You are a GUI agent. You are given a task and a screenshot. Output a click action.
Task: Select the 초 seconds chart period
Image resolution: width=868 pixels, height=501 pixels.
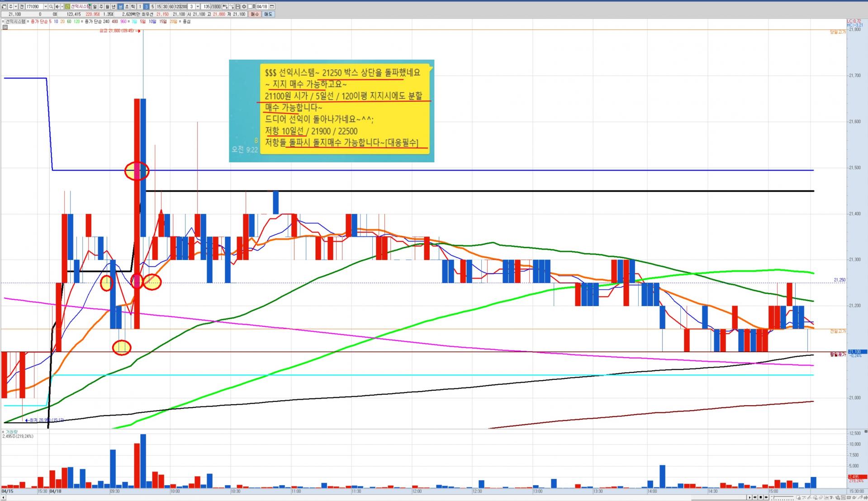[126, 7]
